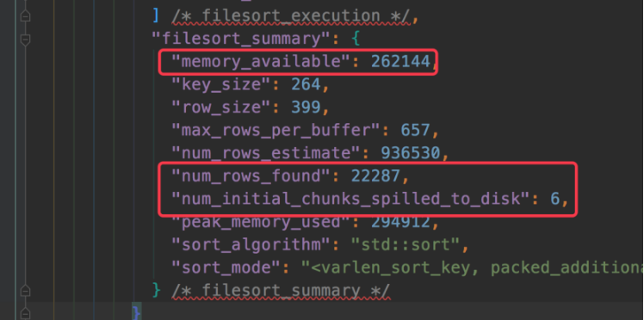The image size is (644, 320).
Task: Click the num_rows_found value 22287
Action: [375, 176]
